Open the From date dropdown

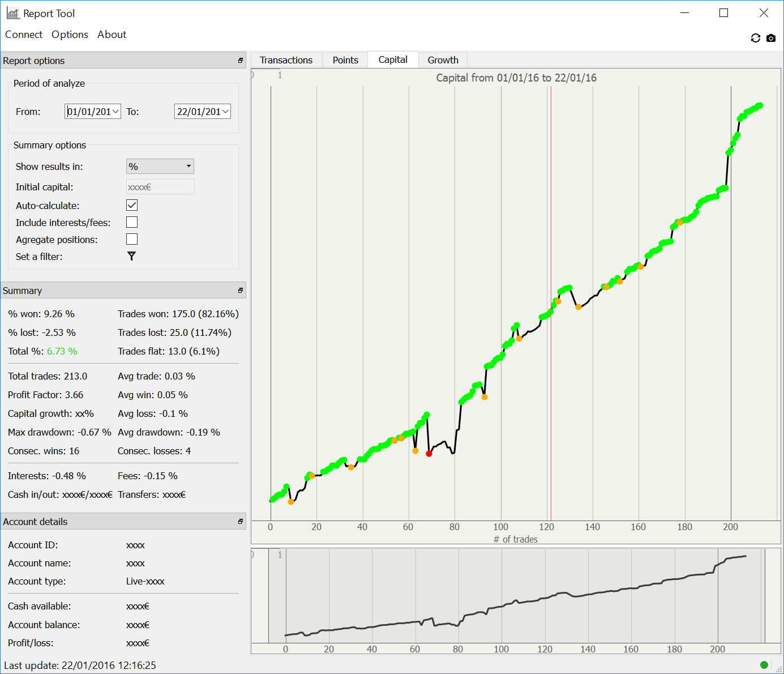click(115, 112)
